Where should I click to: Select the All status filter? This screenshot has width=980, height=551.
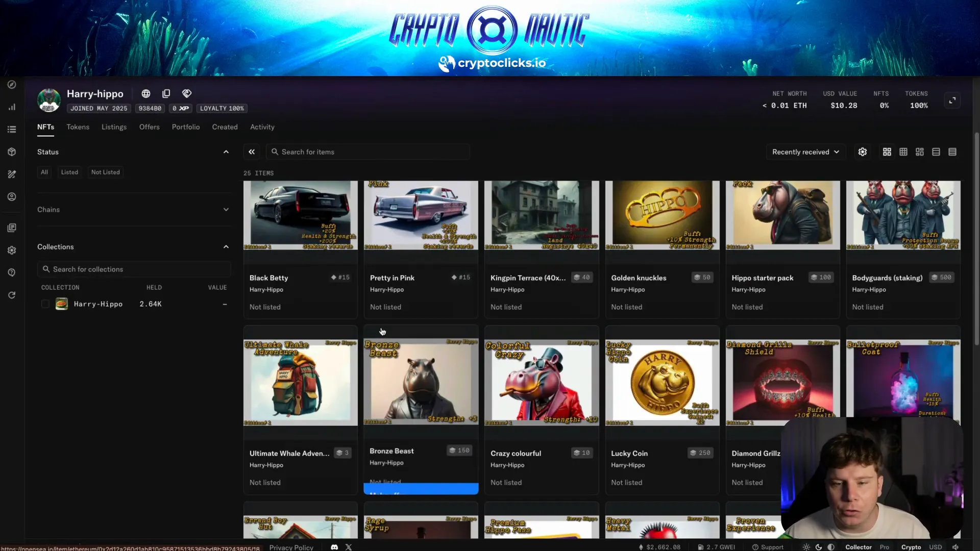[44, 172]
